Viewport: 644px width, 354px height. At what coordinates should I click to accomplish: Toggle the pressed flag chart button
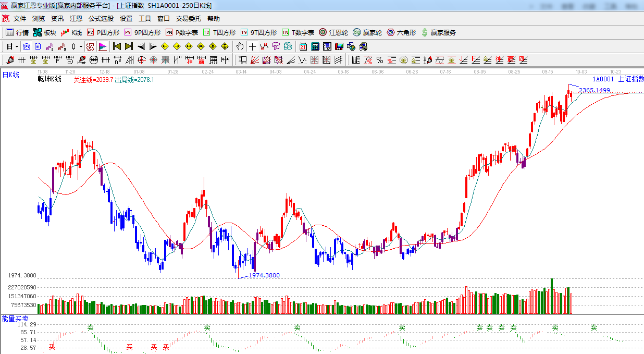(103, 46)
